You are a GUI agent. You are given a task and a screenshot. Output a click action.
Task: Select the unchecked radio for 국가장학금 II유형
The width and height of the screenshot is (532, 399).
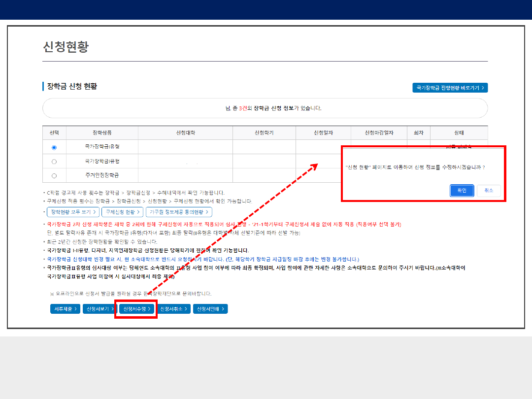pos(54,162)
